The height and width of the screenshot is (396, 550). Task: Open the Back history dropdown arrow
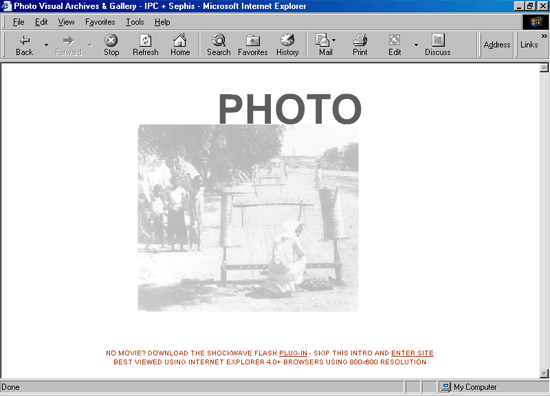[x=46, y=45]
